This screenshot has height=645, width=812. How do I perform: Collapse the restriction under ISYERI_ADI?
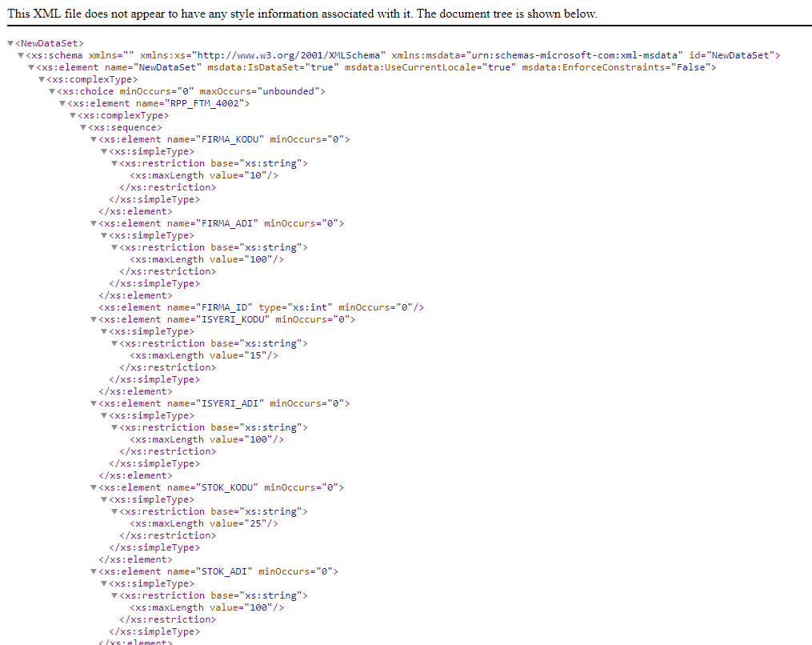[x=114, y=427]
